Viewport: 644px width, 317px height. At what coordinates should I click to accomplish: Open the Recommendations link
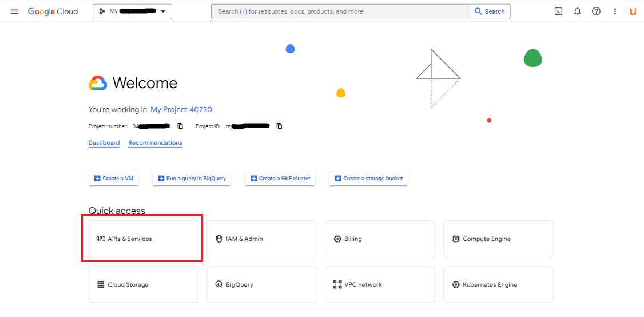click(155, 143)
